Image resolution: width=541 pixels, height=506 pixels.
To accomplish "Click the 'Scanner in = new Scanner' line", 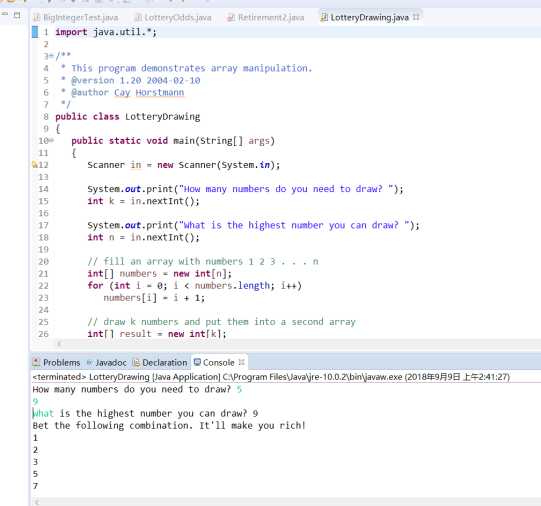I will click(184, 165).
